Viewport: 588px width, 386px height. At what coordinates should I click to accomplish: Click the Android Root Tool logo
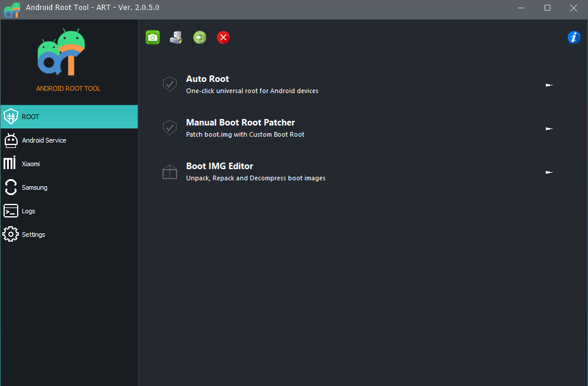[x=61, y=52]
